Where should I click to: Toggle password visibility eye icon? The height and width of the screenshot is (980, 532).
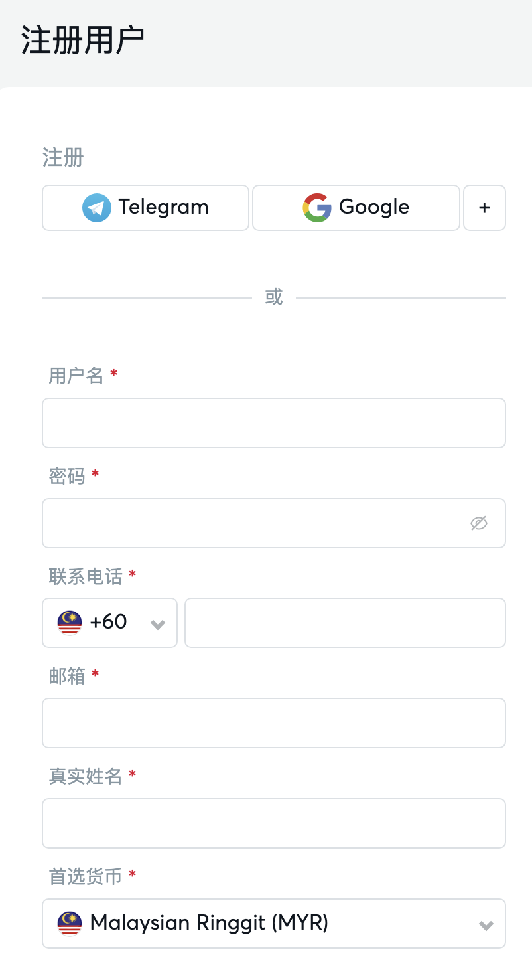tap(479, 523)
